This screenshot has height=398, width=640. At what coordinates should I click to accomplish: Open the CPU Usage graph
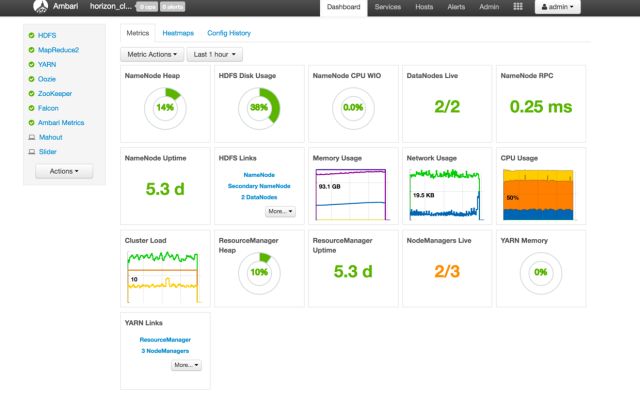click(539, 194)
